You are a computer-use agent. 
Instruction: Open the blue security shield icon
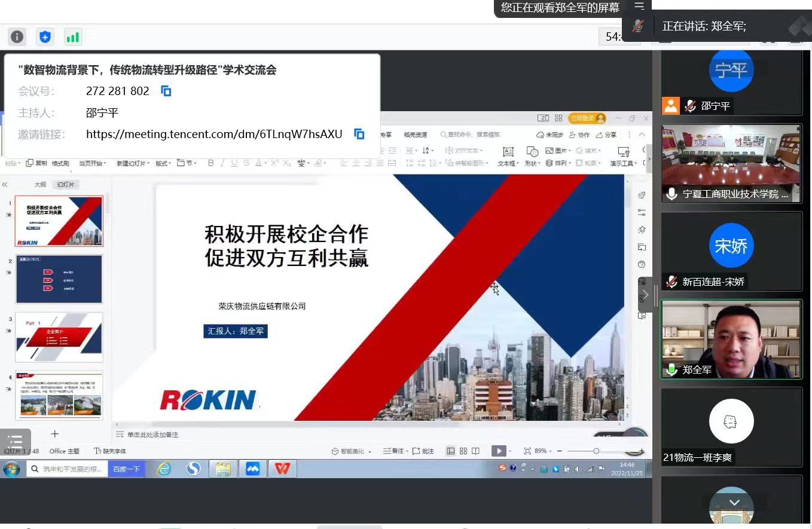click(x=45, y=37)
